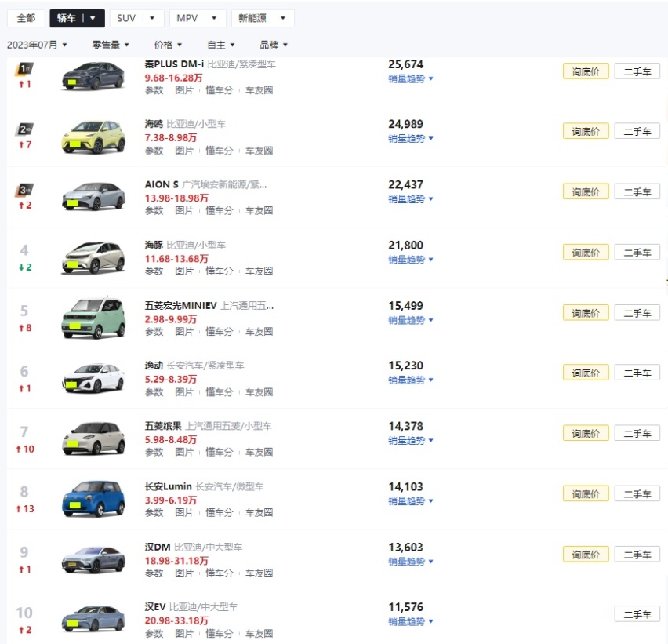Open 图片 for 海鸥
Viewport: 668px width, 644px height.
coord(184,151)
